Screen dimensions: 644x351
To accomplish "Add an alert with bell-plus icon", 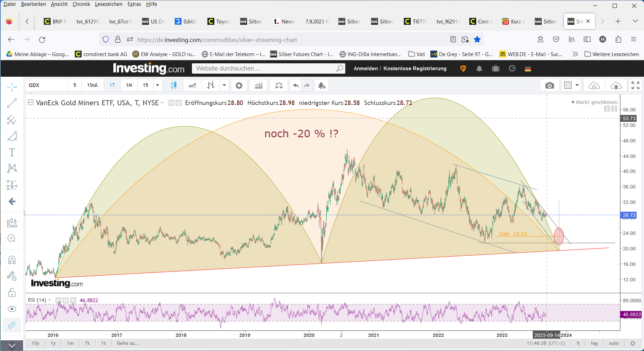I will (321, 85).
